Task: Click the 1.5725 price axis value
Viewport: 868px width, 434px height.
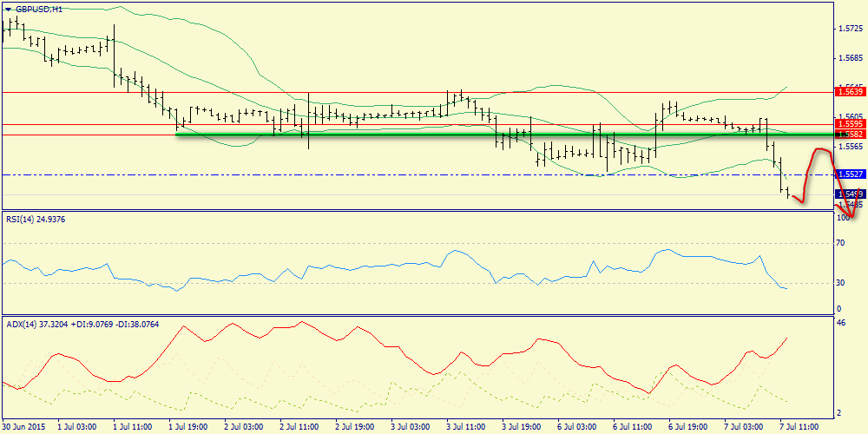Action: point(850,29)
